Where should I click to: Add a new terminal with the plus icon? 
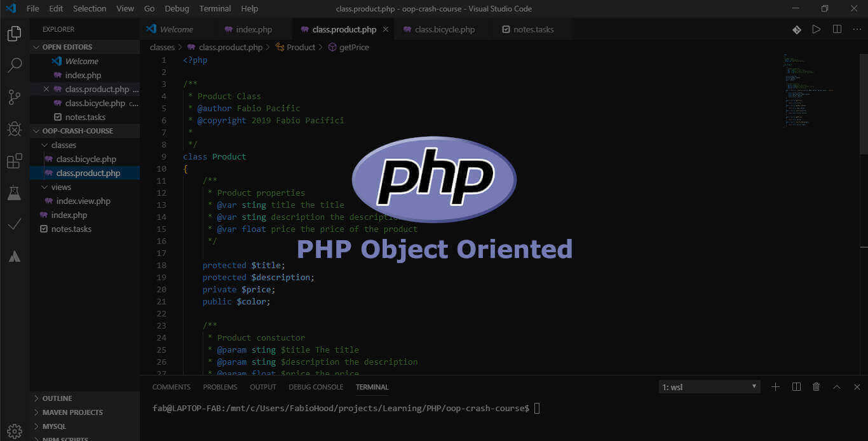(775, 386)
